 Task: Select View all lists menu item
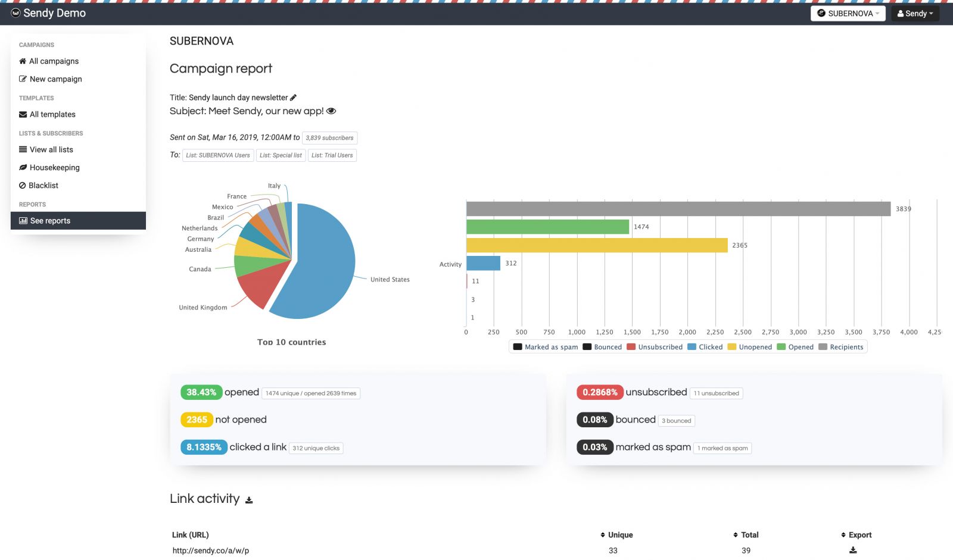(x=78, y=149)
